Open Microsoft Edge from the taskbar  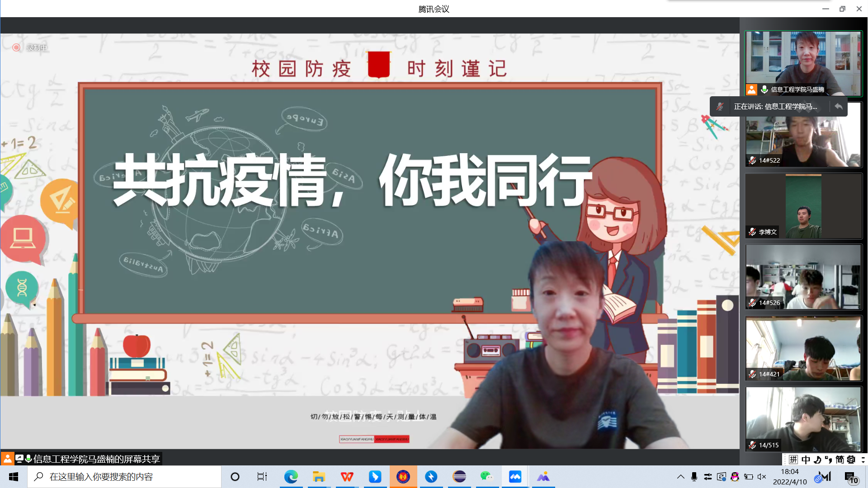point(291,477)
